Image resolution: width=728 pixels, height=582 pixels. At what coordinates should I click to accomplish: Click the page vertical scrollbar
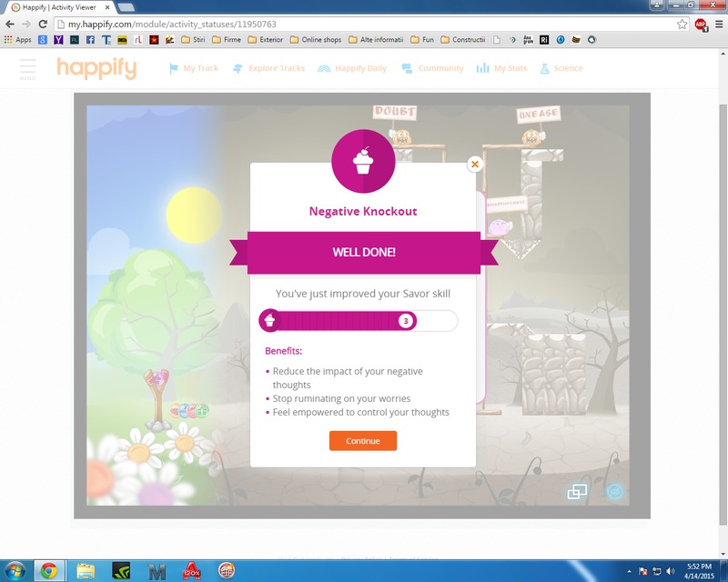click(723, 316)
